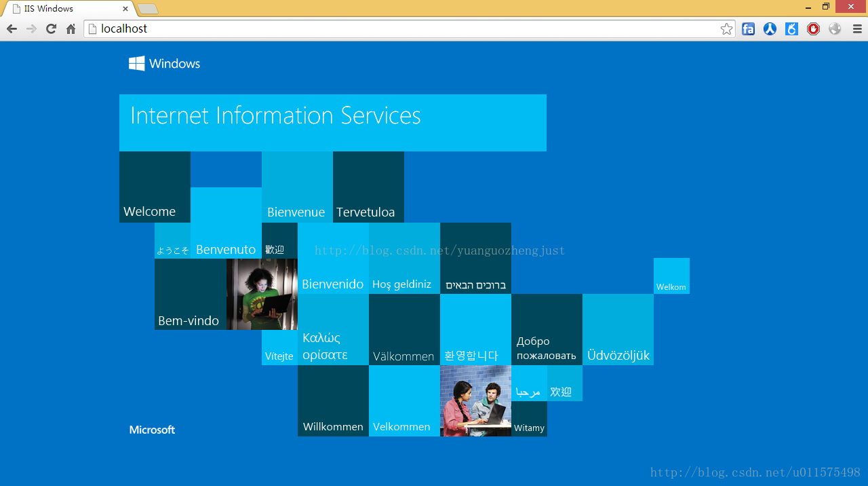Open a new tab
Viewport: 868px width, 486px height.
[x=148, y=9]
